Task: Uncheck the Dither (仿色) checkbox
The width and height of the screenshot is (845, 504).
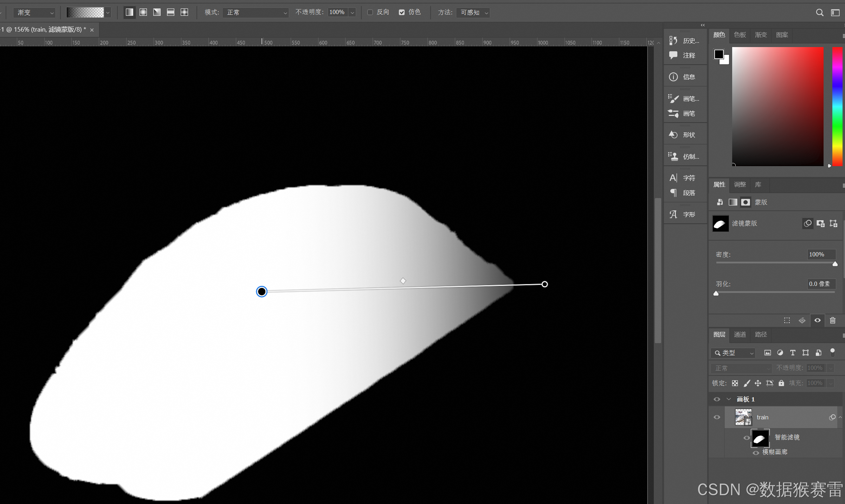Action: (x=401, y=12)
